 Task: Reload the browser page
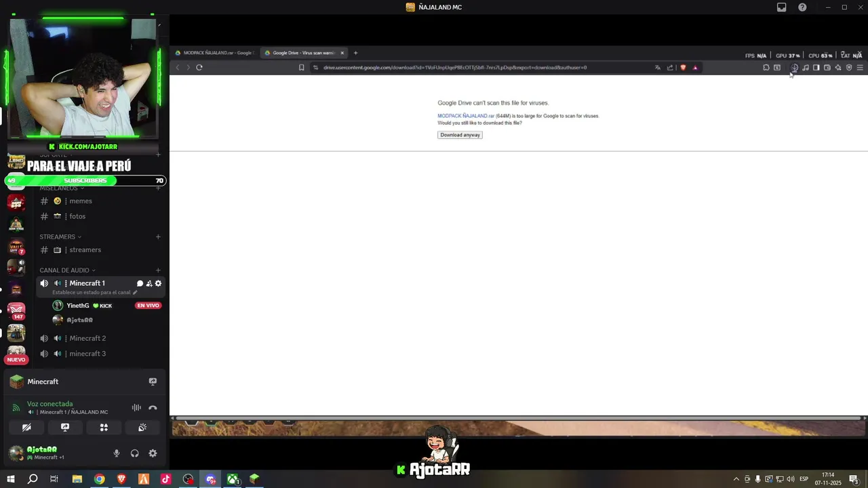(x=199, y=67)
